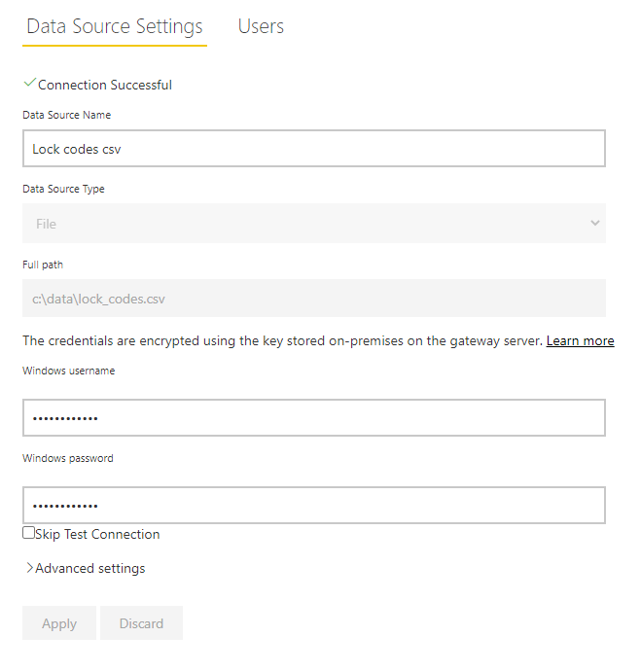
Task: Click the credentials encryption notice text
Action: 282,340
